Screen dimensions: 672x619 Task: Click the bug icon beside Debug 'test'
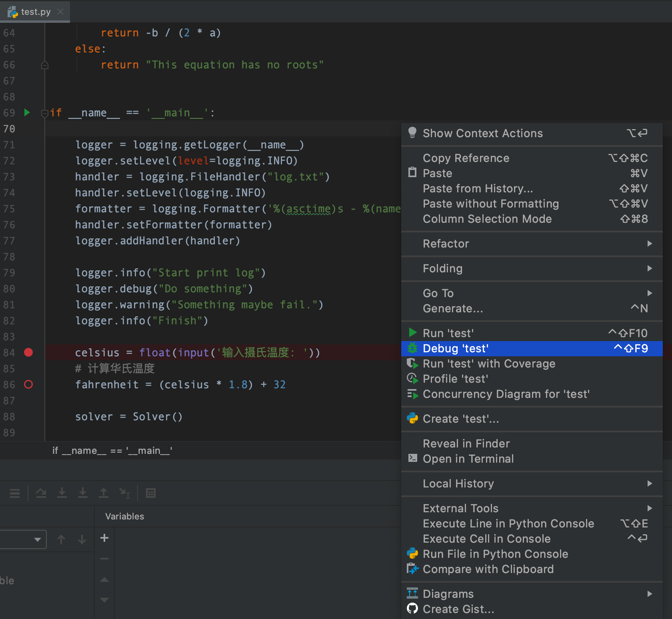click(412, 348)
